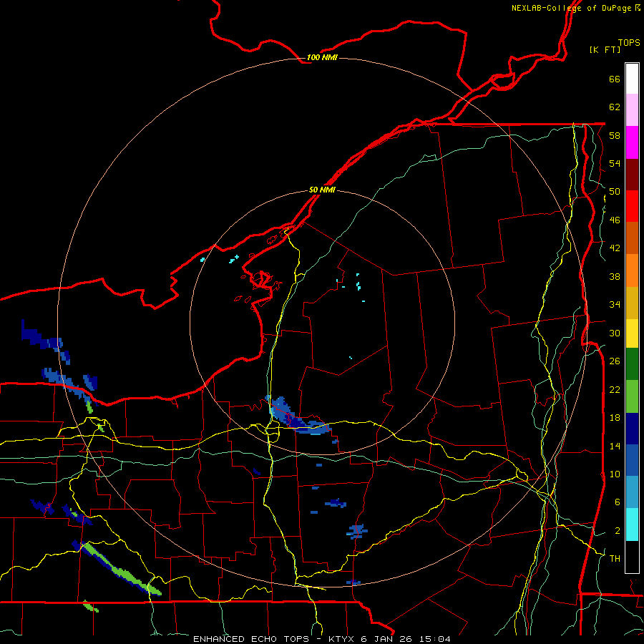Click the light pink 62 kft swatch
Image resolution: width=644 pixels, height=644 pixels.
coord(632,110)
